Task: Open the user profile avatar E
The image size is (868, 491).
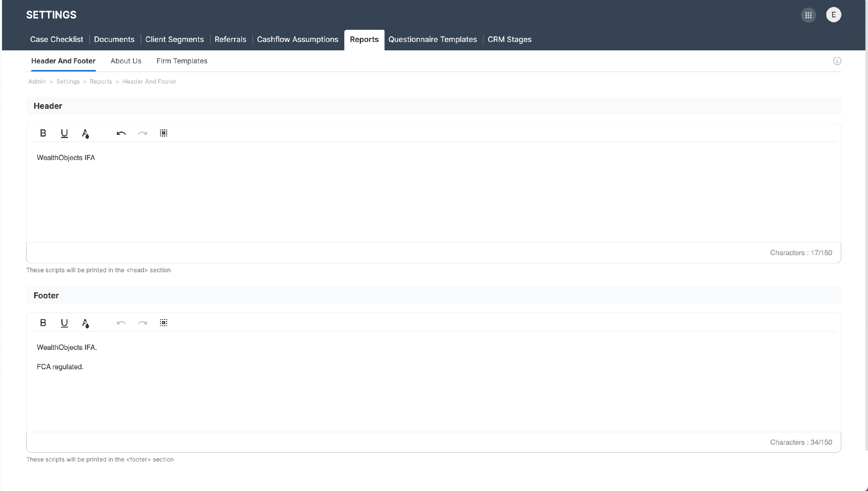Action: pos(834,15)
